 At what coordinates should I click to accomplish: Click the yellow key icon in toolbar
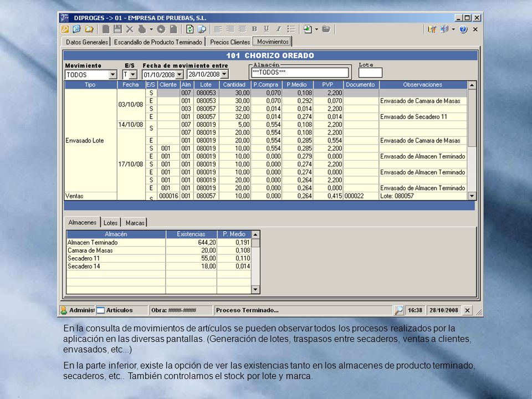click(x=65, y=29)
